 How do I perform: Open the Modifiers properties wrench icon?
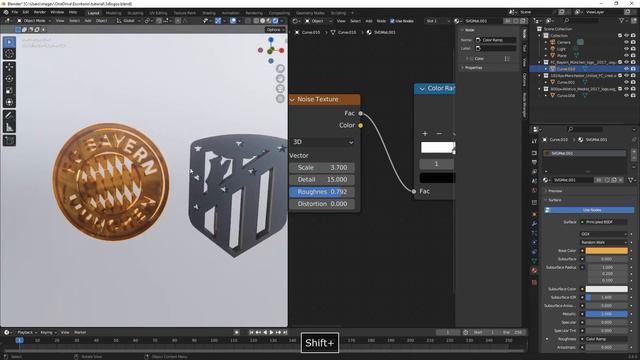(534, 224)
